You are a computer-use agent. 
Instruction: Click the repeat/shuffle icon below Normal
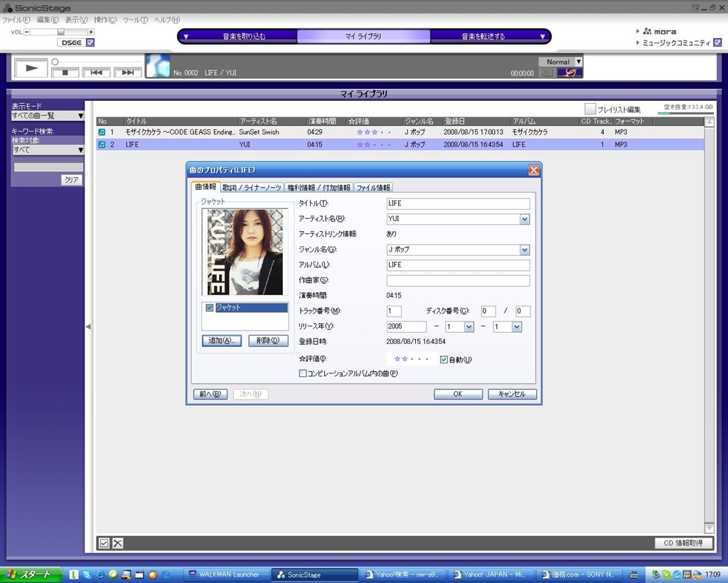click(569, 73)
